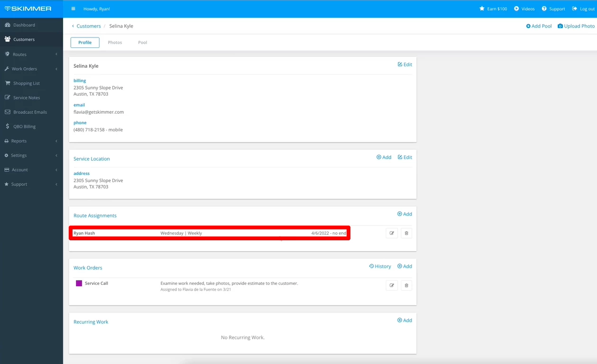597x364 pixels.
Task: Click the Route Assignments section heading
Action: [95, 216]
